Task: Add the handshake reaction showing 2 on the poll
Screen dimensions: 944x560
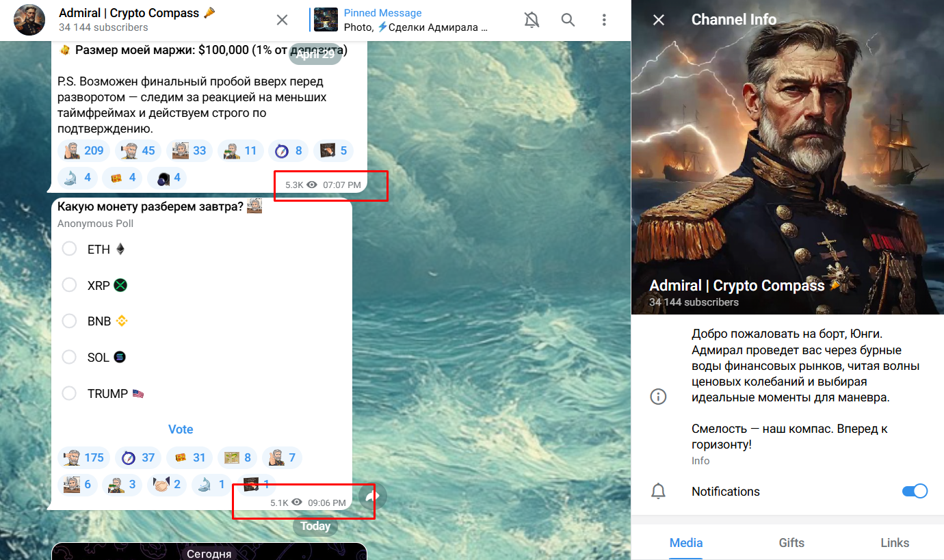Action: click(167, 484)
